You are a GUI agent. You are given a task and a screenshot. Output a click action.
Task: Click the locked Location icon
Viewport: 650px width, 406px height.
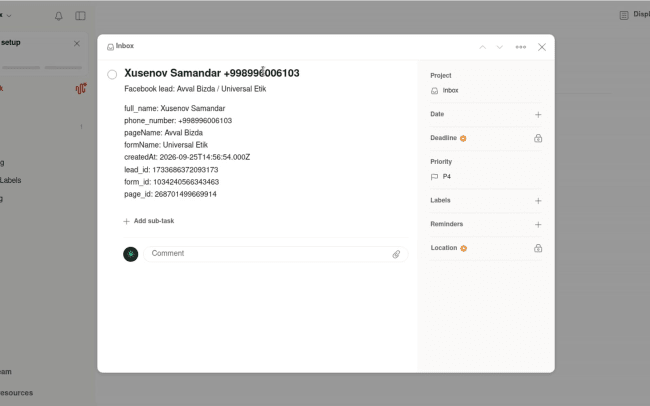pos(538,248)
